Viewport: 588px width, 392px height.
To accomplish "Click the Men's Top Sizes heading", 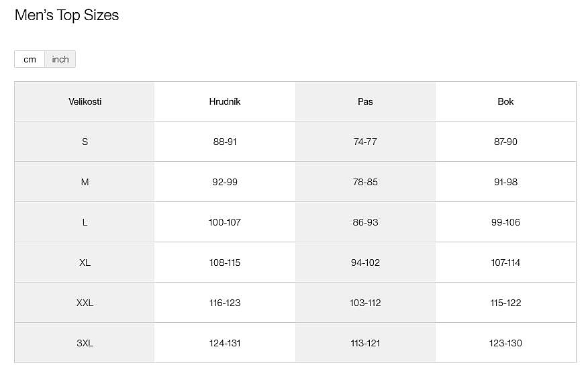I will click(66, 15).
